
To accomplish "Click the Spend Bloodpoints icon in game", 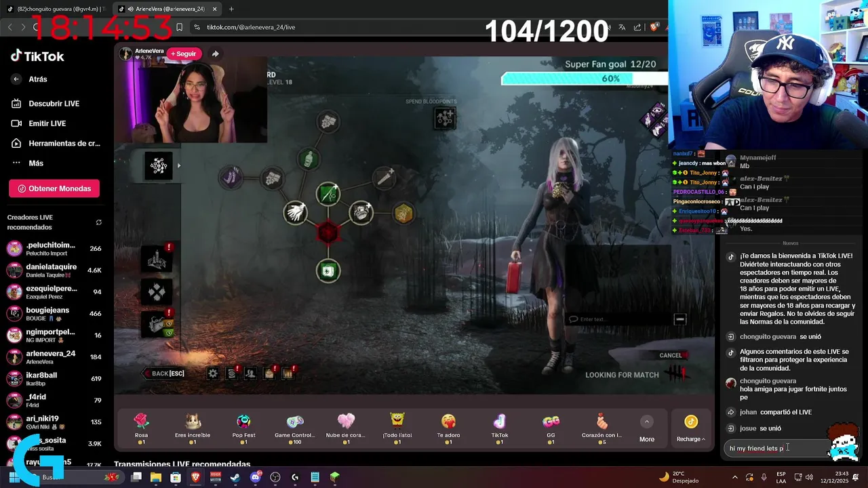I will (x=445, y=118).
